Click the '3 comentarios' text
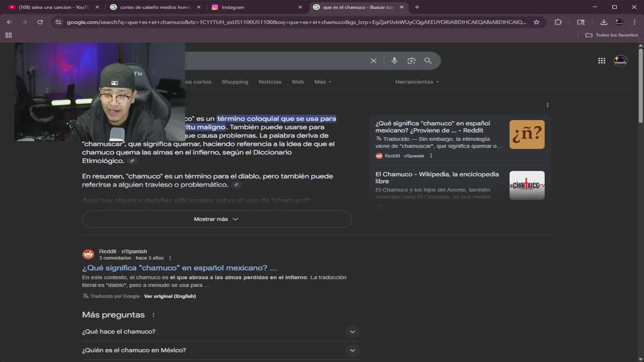 point(115,258)
